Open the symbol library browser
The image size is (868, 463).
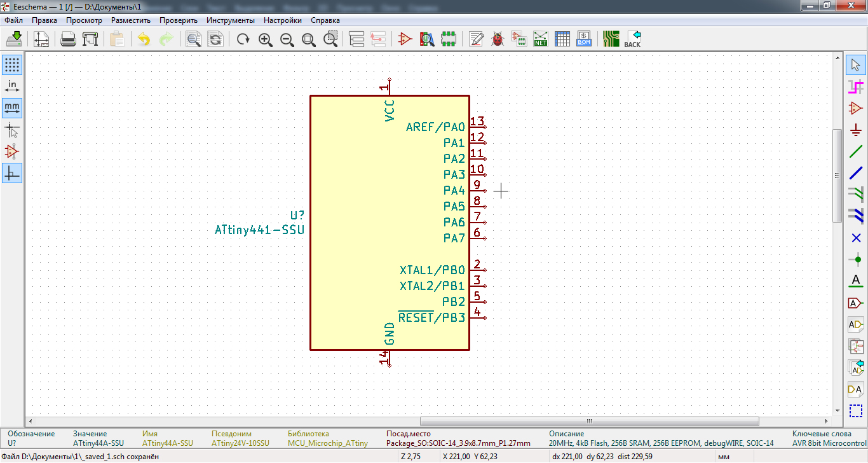(x=427, y=39)
